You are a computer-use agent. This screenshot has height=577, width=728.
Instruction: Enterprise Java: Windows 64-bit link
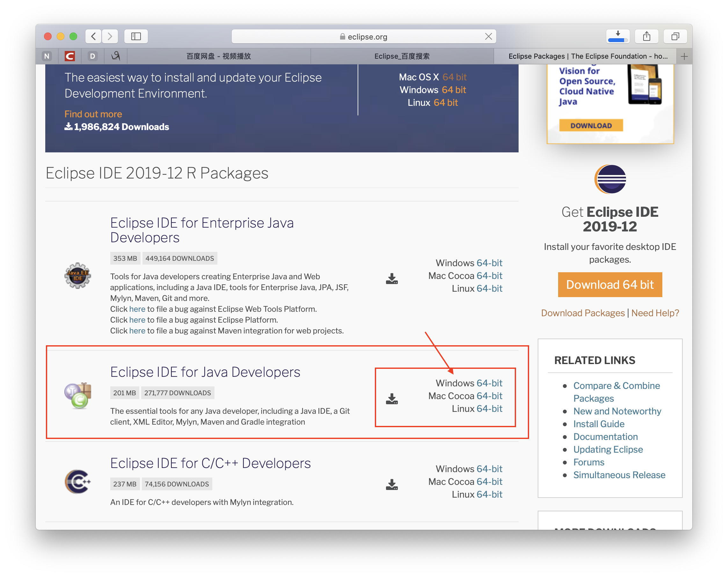pyautogui.click(x=489, y=263)
